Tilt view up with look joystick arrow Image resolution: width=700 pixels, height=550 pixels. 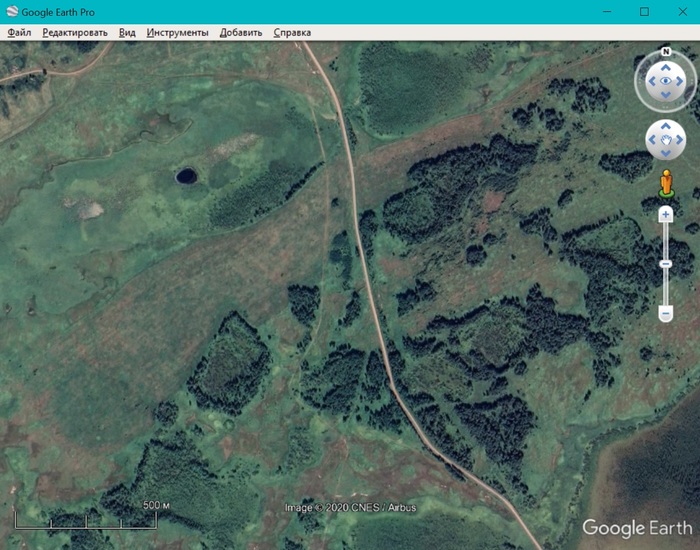[666, 67]
